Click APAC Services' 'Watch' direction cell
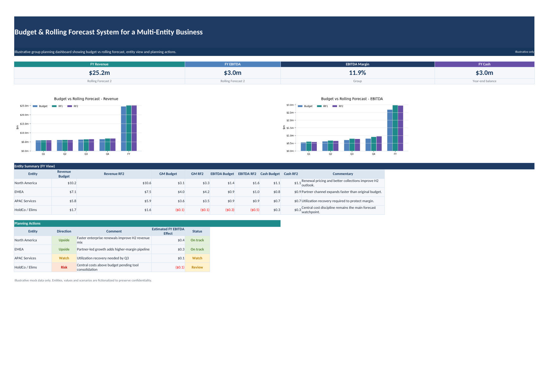The image size is (554, 392). click(x=64, y=258)
